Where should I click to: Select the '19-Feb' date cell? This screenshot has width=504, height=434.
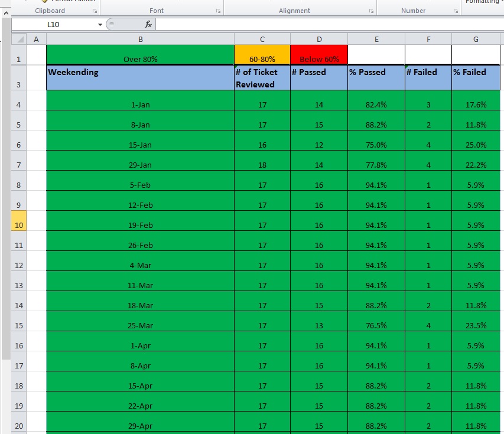141,221
